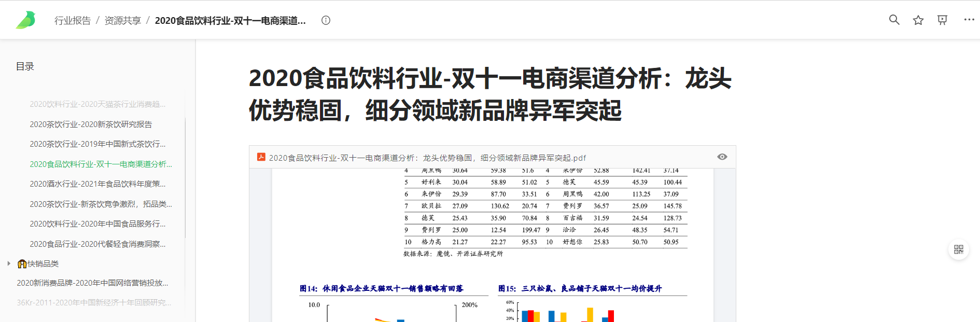Open the 快销品类 folder entry
Viewport: 980px width, 322px height.
[x=38, y=264]
